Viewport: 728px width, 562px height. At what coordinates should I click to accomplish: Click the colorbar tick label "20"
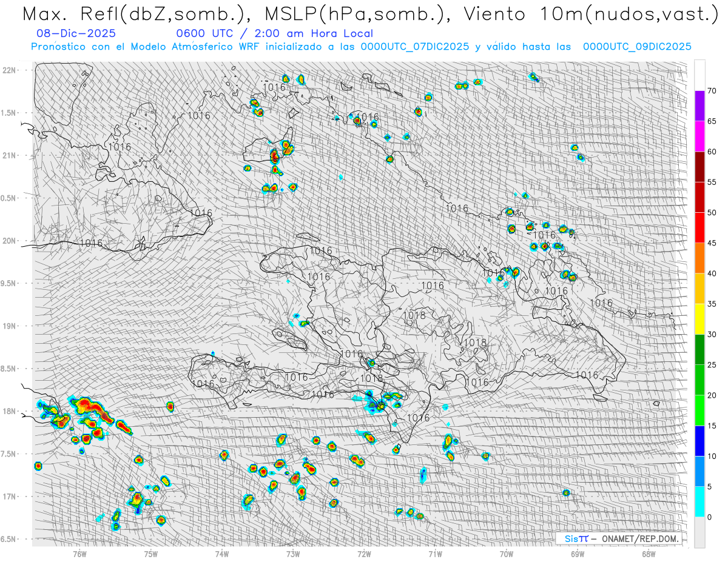pyautogui.click(x=712, y=395)
